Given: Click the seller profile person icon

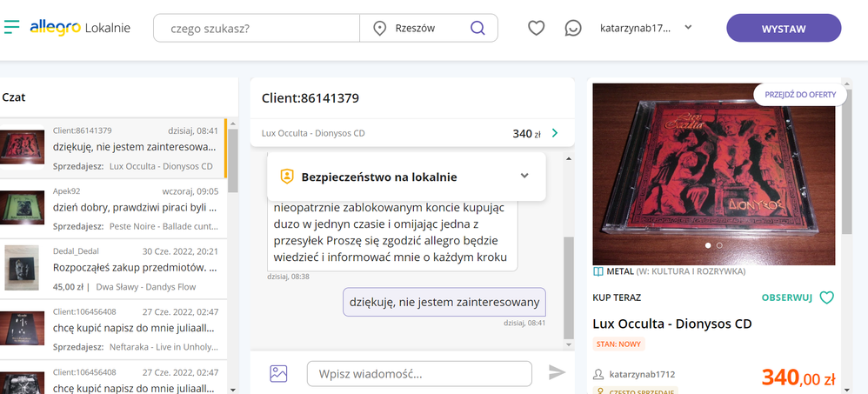Looking at the screenshot, I should pos(598,375).
